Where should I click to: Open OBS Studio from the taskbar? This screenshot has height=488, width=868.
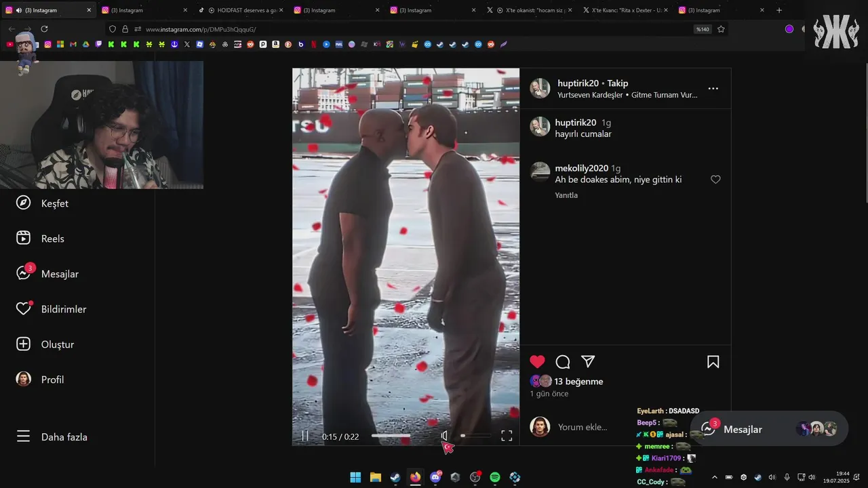point(475,477)
